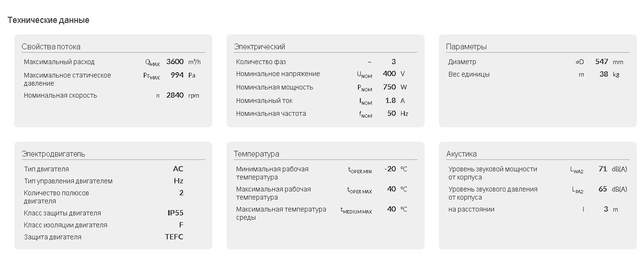Click the на расстоянии distance label

(471, 209)
